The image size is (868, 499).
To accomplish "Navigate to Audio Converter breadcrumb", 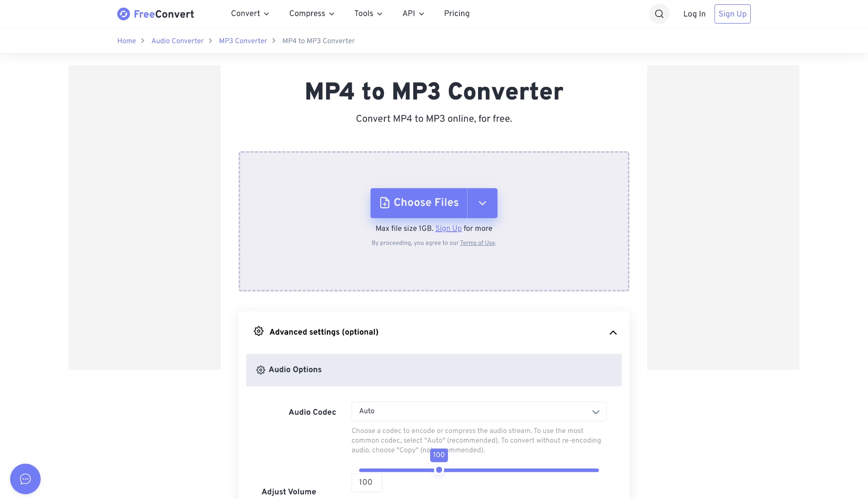I will pyautogui.click(x=178, y=41).
